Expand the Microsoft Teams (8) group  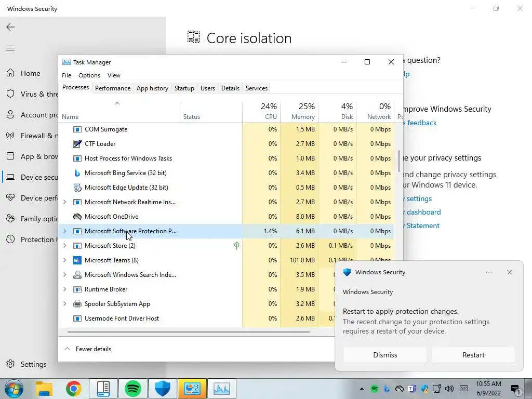[x=65, y=260]
